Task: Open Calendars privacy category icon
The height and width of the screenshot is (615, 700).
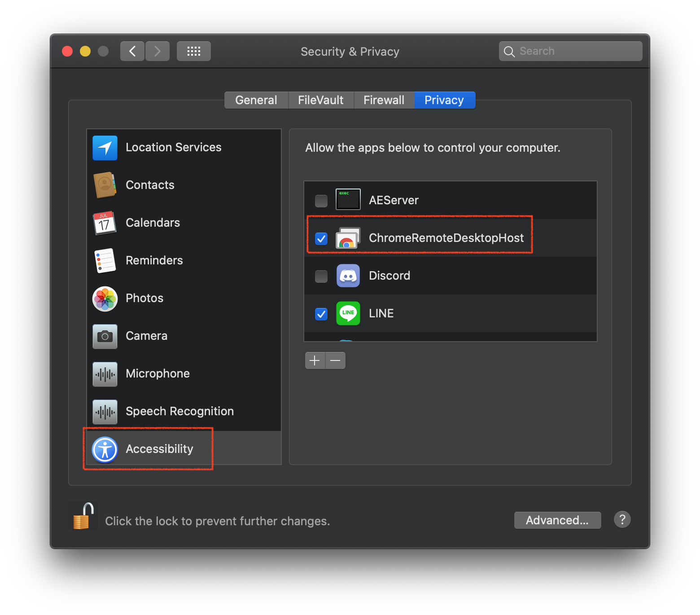Action: tap(105, 223)
